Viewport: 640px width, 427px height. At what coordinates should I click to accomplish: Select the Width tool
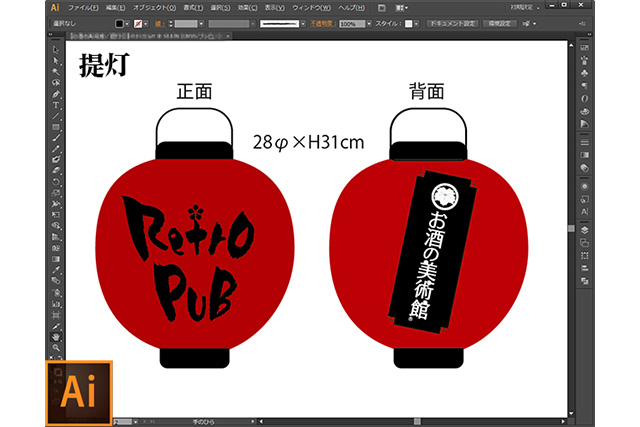pyautogui.click(x=56, y=204)
